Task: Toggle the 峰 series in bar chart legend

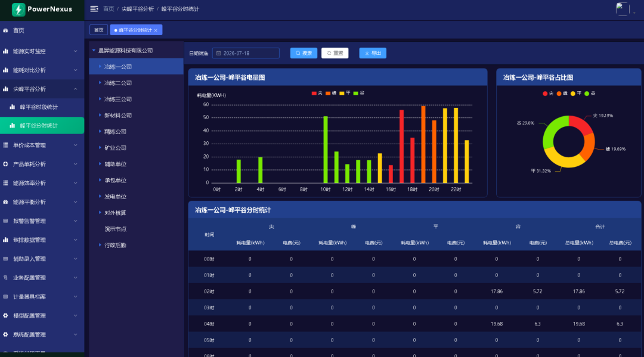Action: point(331,93)
